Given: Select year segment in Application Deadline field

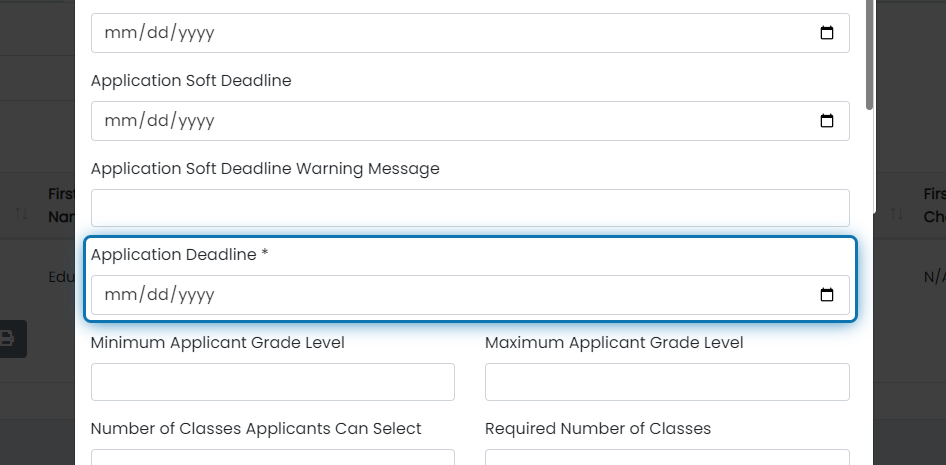Looking at the screenshot, I should click(x=197, y=295).
